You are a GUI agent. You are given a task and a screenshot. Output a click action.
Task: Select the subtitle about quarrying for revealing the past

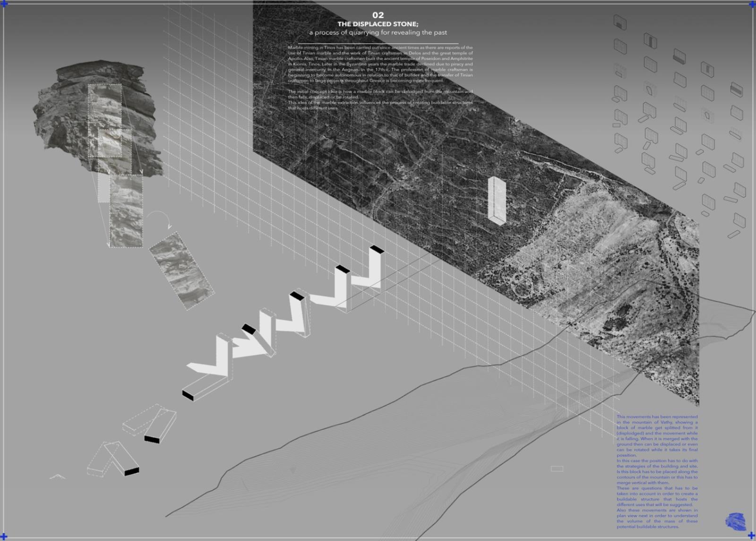point(378,33)
